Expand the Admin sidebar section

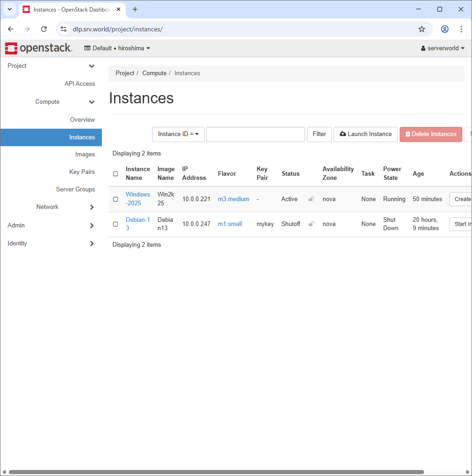16,225
